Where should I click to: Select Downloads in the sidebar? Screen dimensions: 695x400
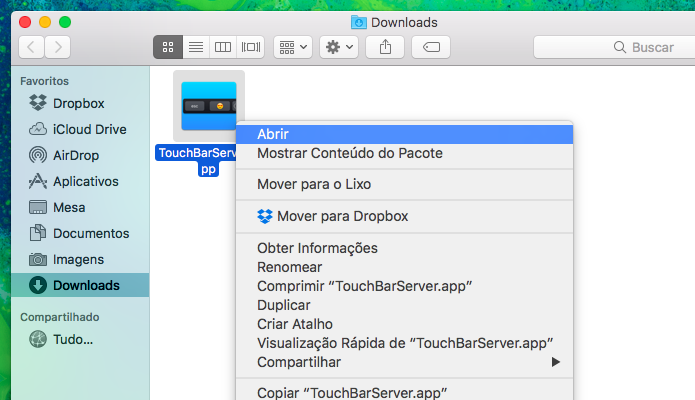click(x=80, y=285)
